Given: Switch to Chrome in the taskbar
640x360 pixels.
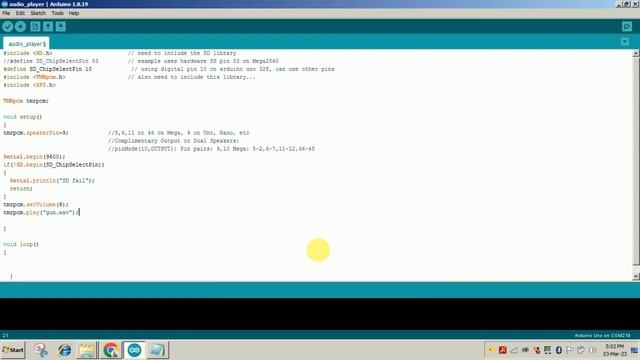Looking at the screenshot, I should coord(111,350).
